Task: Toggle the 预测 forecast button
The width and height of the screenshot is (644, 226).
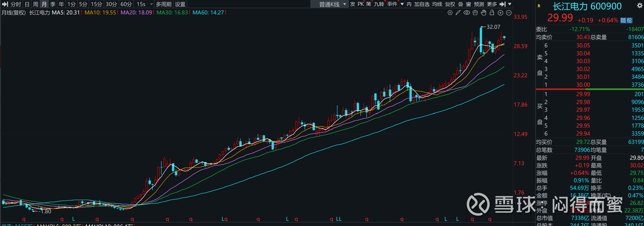Action: (479, 4)
